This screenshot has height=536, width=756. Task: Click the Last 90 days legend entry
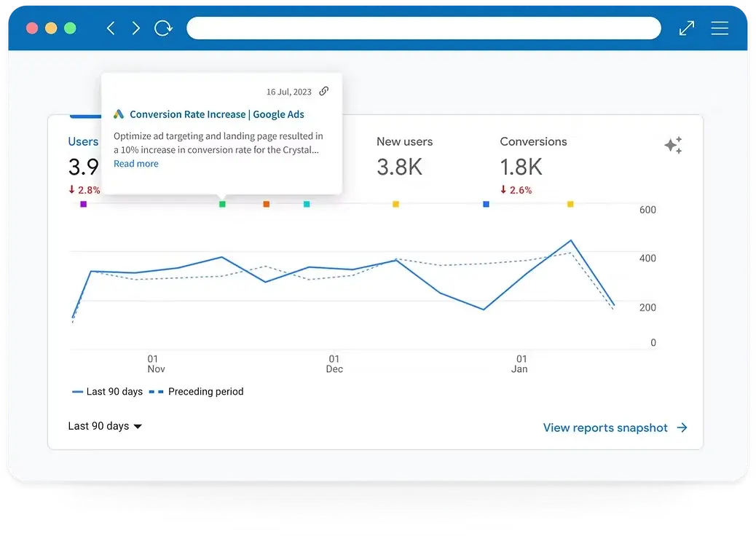pos(107,391)
